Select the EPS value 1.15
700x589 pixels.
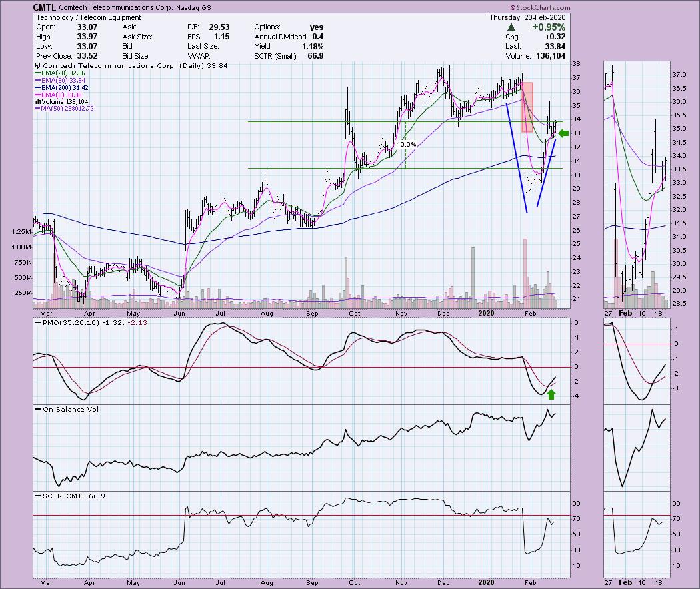click(222, 37)
